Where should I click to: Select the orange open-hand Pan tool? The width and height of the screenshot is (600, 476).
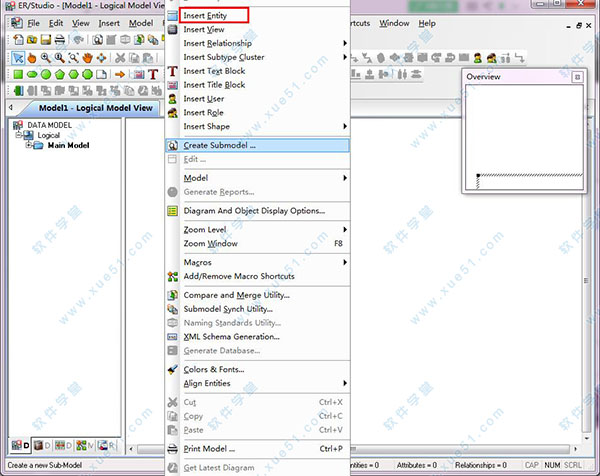88,58
